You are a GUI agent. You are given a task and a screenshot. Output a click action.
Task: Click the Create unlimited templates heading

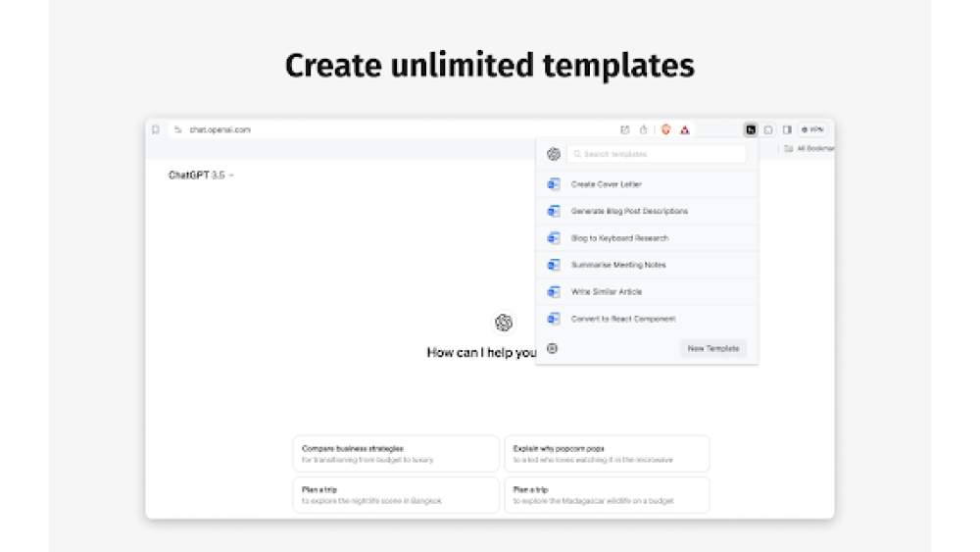[490, 65]
